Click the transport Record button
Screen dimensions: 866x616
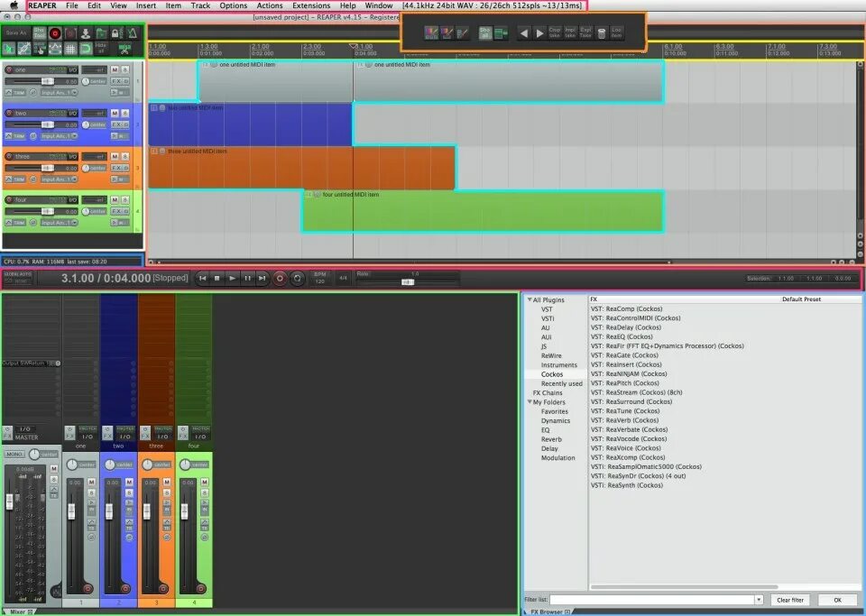pyautogui.click(x=280, y=278)
